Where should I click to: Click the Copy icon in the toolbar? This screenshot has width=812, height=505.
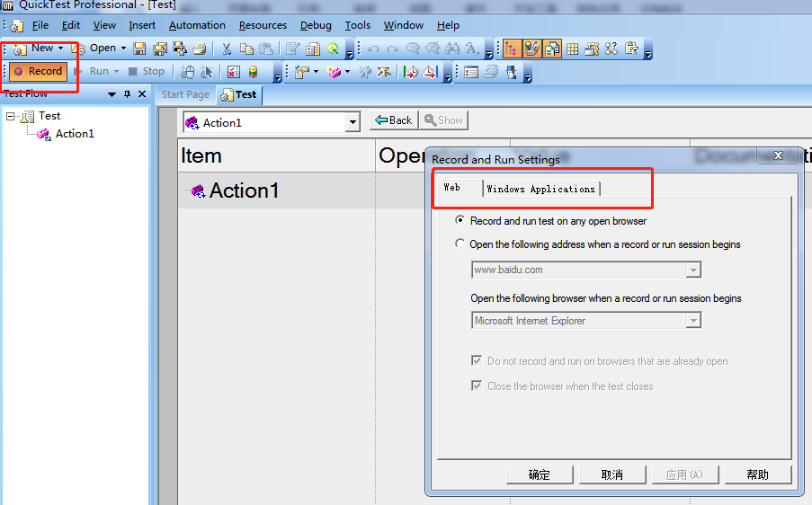click(246, 49)
